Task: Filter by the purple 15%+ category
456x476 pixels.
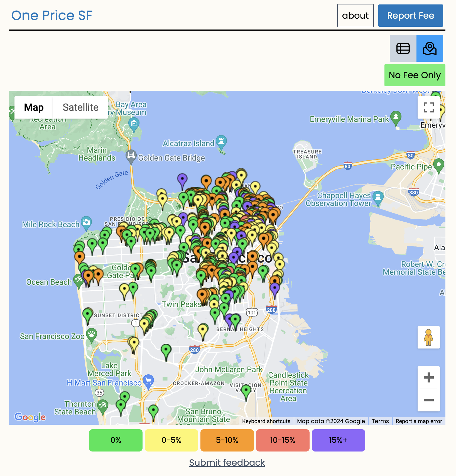Action: point(339,440)
